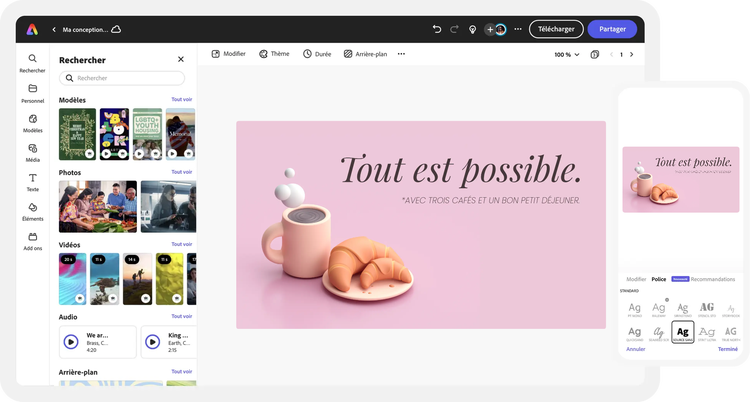Click Tout voir next to Photos
Viewport: 750px width, 402px height.
(182, 172)
